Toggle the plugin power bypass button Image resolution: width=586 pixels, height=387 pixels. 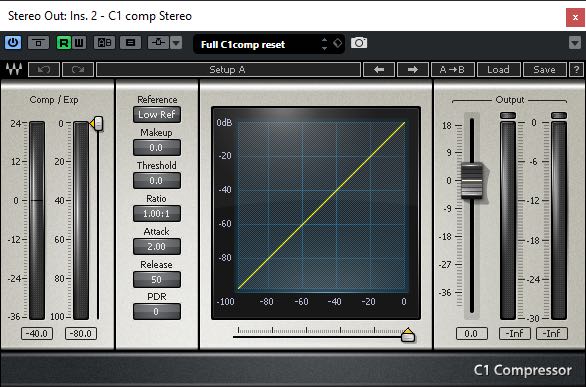13,43
